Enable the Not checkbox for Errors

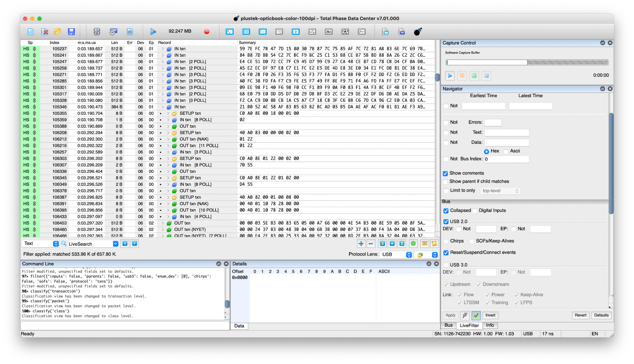click(x=446, y=122)
